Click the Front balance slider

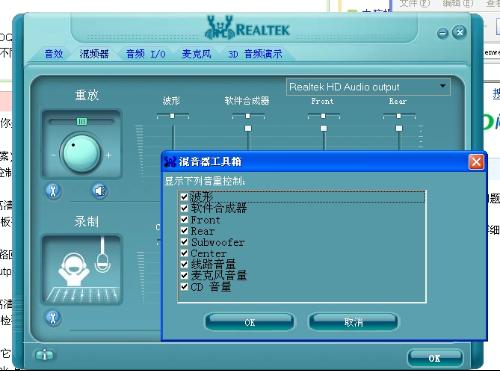tap(323, 116)
